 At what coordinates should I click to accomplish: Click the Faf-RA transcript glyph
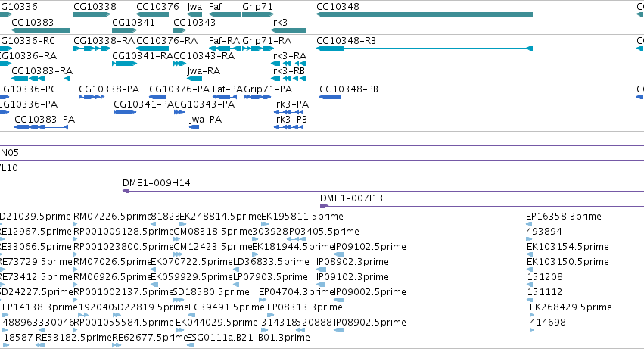(x=225, y=48)
